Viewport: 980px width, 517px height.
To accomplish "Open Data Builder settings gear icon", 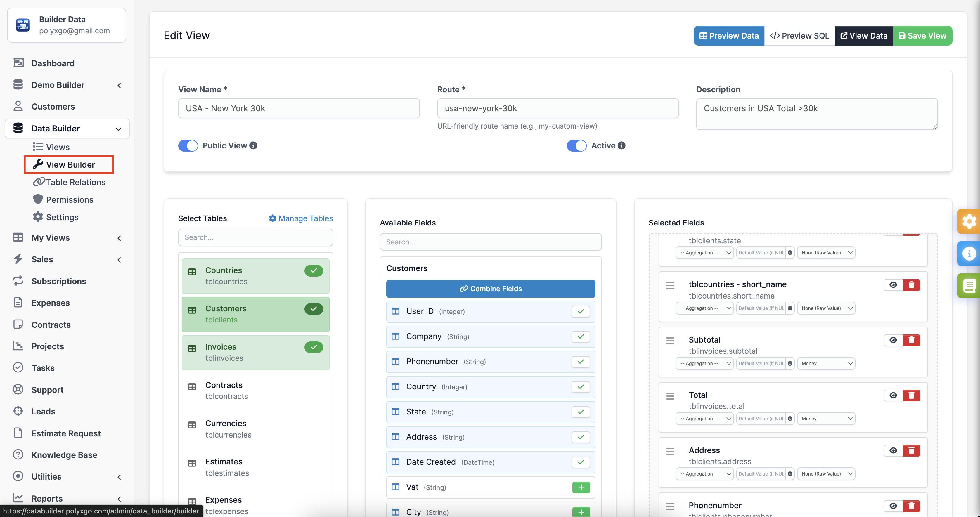I will point(38,217).
